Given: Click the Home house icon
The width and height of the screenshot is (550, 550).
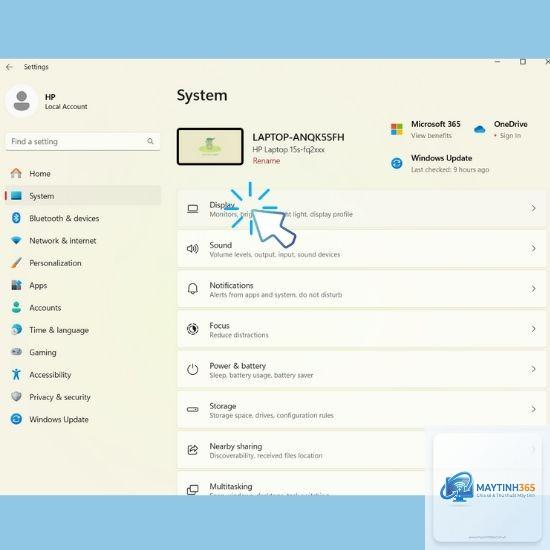Looking at the screenshot, I should (16, 173).
